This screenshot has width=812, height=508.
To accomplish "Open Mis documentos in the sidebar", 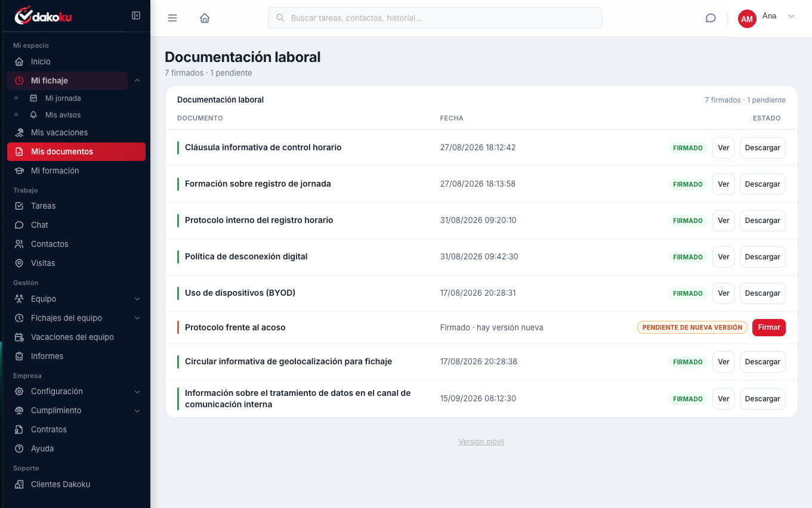I will click(76, 151).
